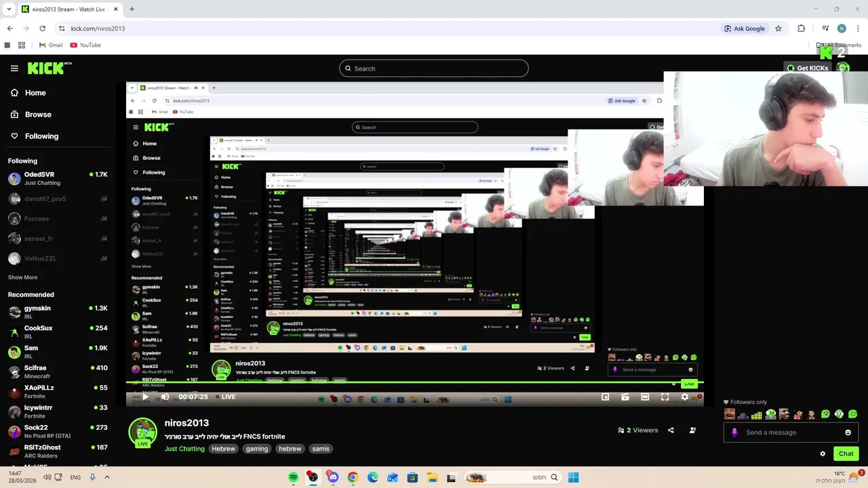This screenshot has height=488, width=868.
Task: Click the Kick search box
Action: [433, 68]
